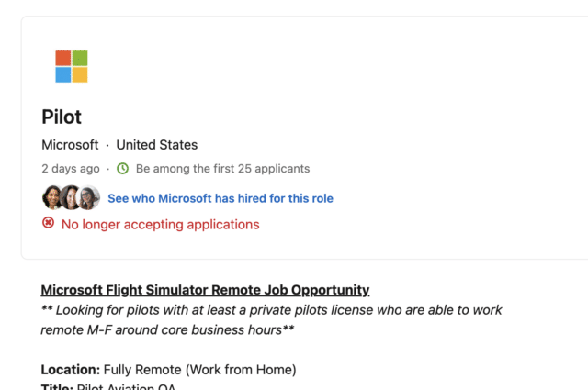Screen dimensions: 588x390
Task: Click the bold "Title:" label
Action: pyautogui.click(x=55, y=387)
